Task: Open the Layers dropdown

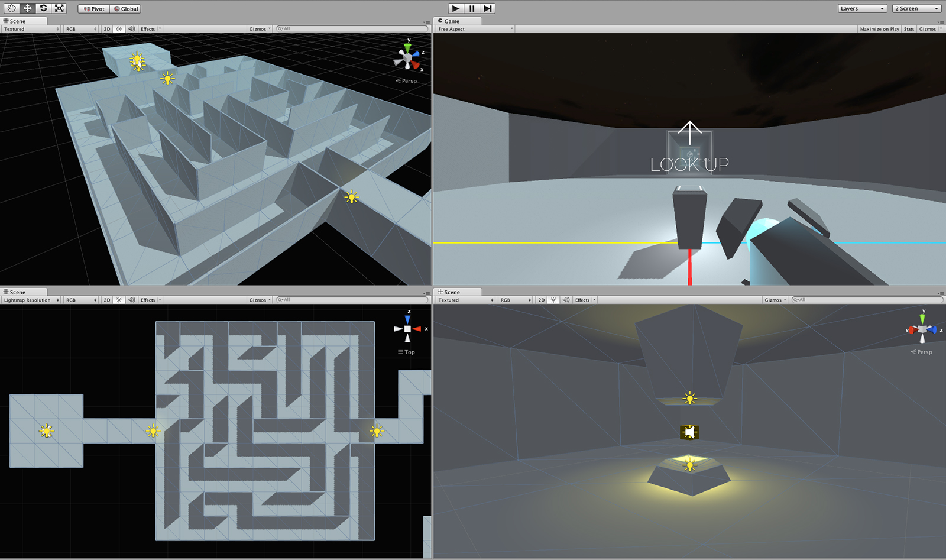Action: [x=863, y=8]
